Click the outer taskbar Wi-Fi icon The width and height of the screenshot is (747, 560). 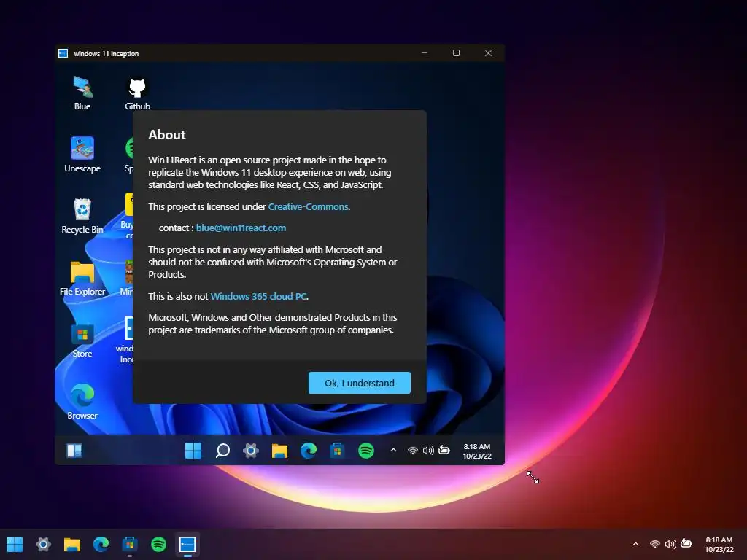click(655, 544)
